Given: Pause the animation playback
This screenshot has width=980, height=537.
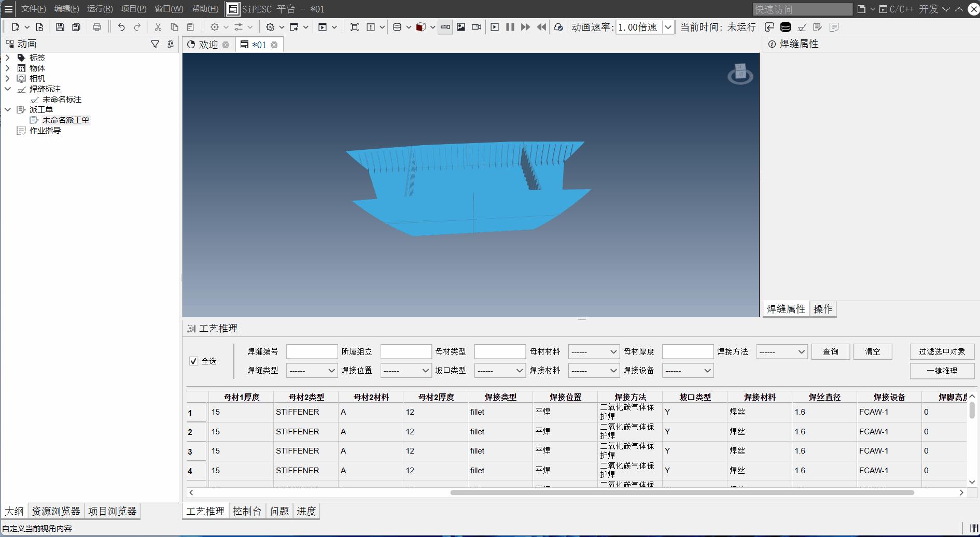Looking at the screenshot, I should point(510,27).
